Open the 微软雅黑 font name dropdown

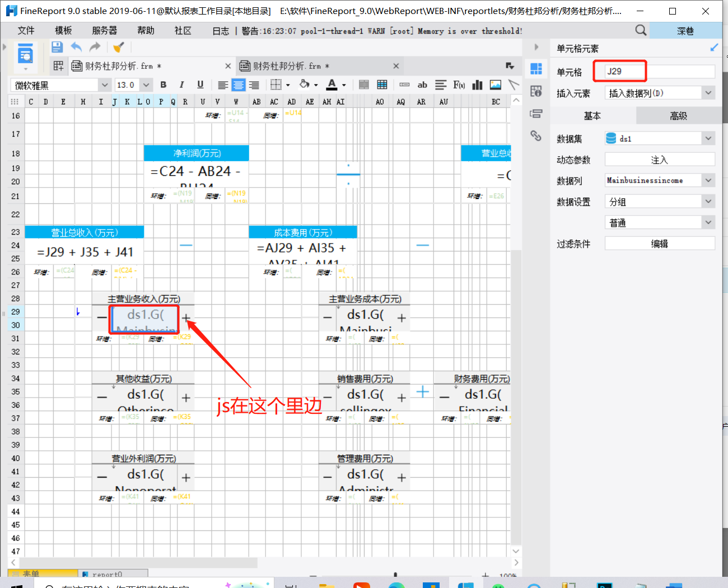click(104, 85)
